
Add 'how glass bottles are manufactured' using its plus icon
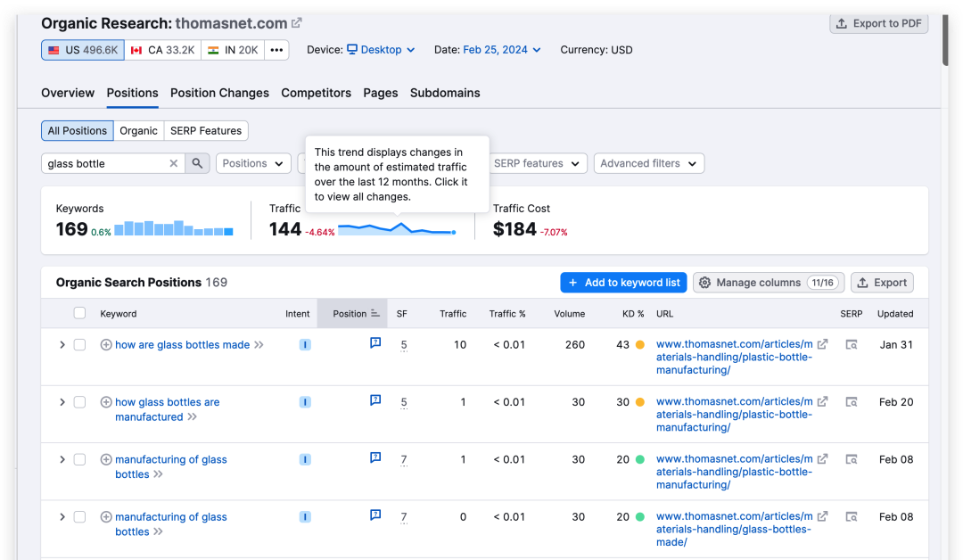coord(106,402)
